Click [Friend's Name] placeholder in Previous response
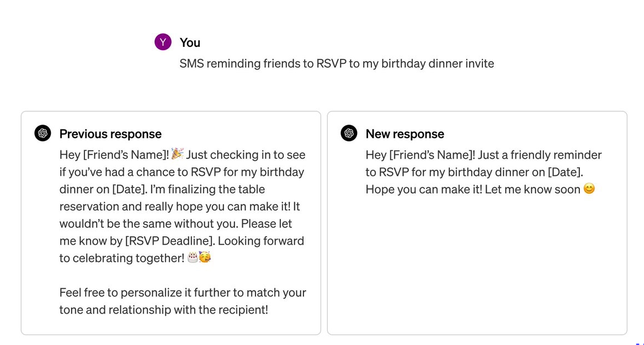644x345 pixels. [x=125, y=155]
